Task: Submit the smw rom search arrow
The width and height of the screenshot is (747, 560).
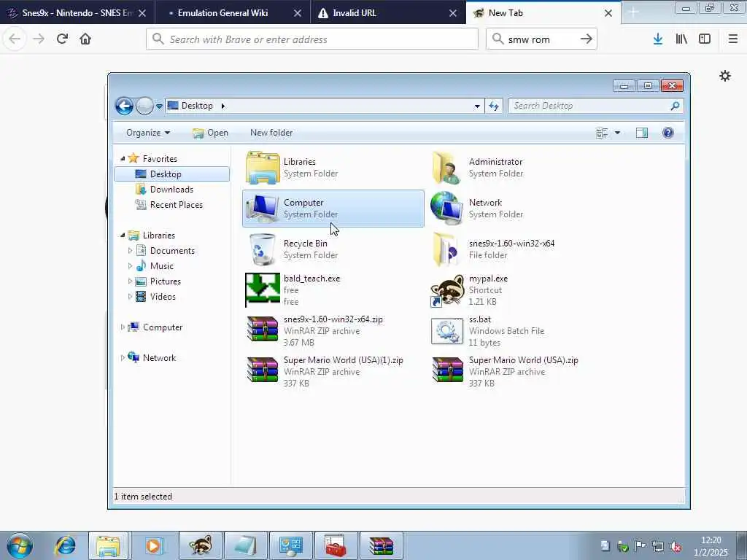Action: [x=587, y=39]
